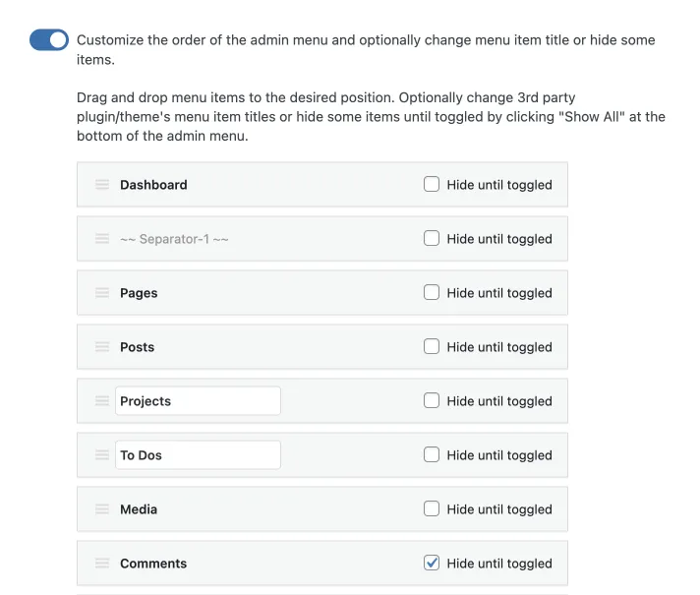Check Hide until toggled for Posts
The image size is (700, 595).
click(x=432, y=346)
